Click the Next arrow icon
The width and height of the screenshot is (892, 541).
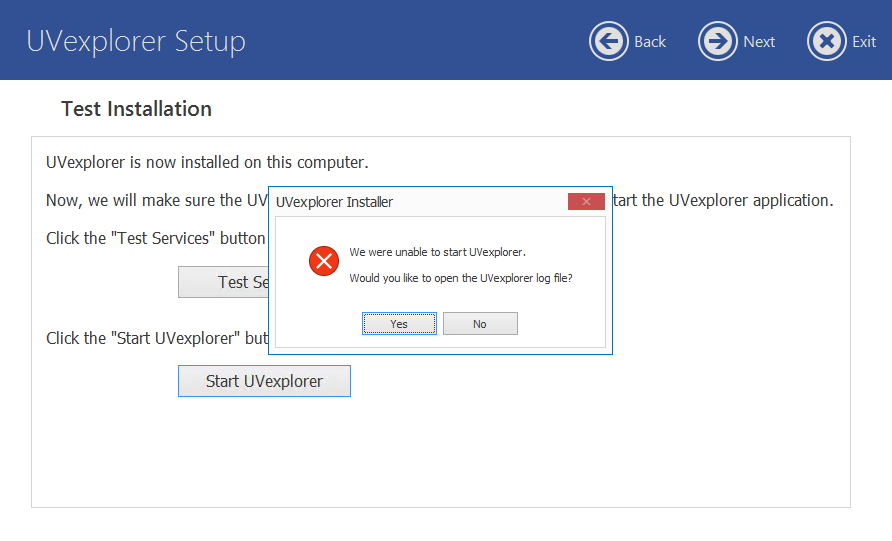(x=717, y=41)
